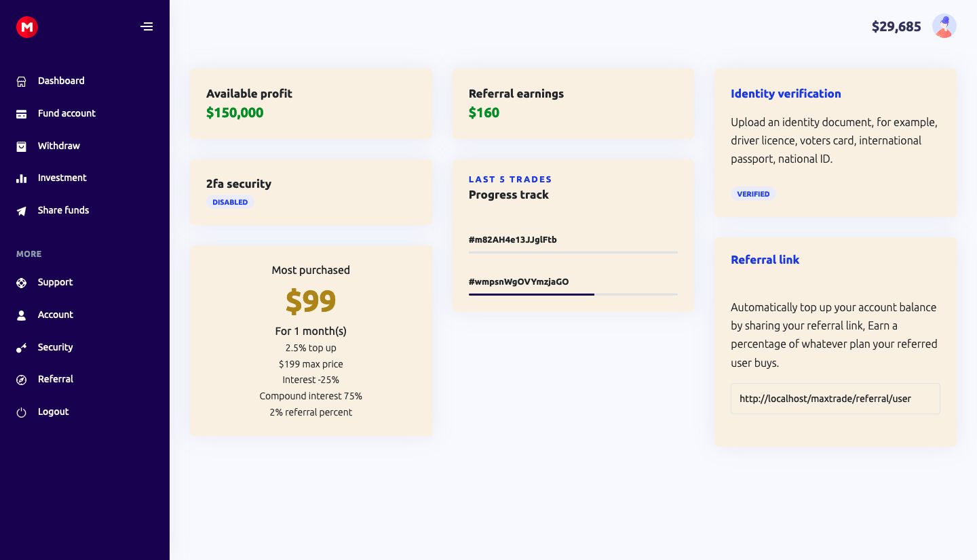The height and width of the screenshot is (560, 977).
Task: Click the Dashboard storefront icon
Action: click(x=22, y=81)
